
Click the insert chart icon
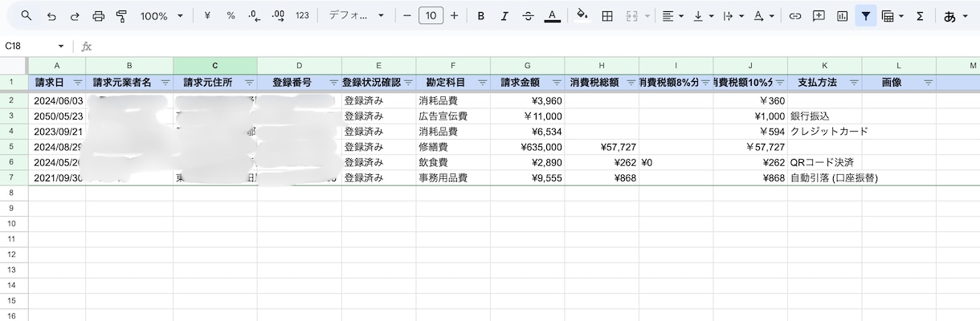click(x=842, y=16)
